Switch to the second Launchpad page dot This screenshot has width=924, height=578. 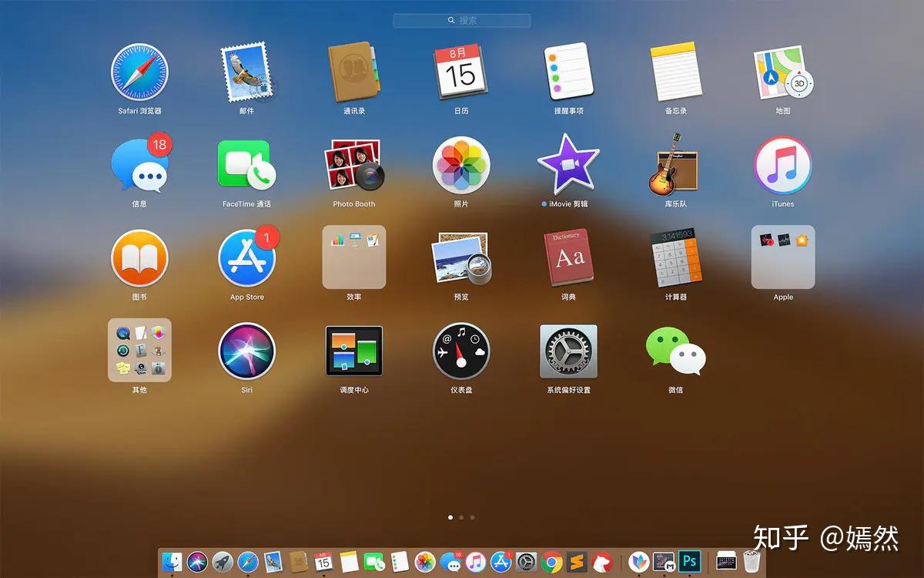tap(460, 518)
